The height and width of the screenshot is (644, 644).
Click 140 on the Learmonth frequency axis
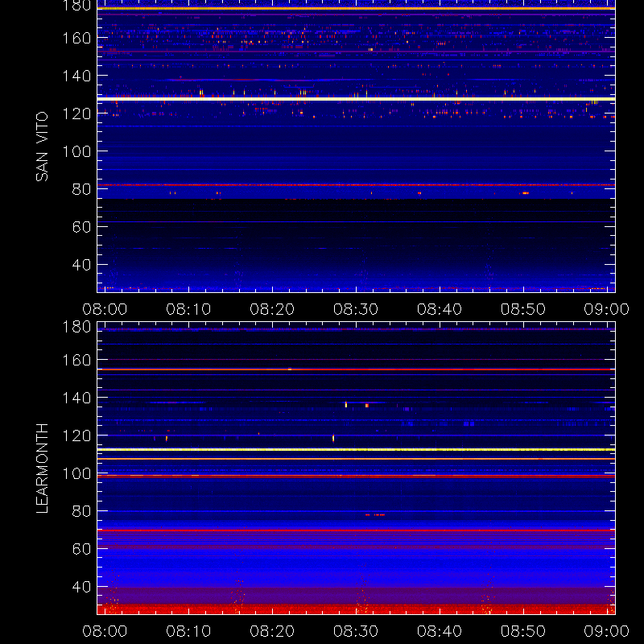pyautogui.click(x=76, y=398)
